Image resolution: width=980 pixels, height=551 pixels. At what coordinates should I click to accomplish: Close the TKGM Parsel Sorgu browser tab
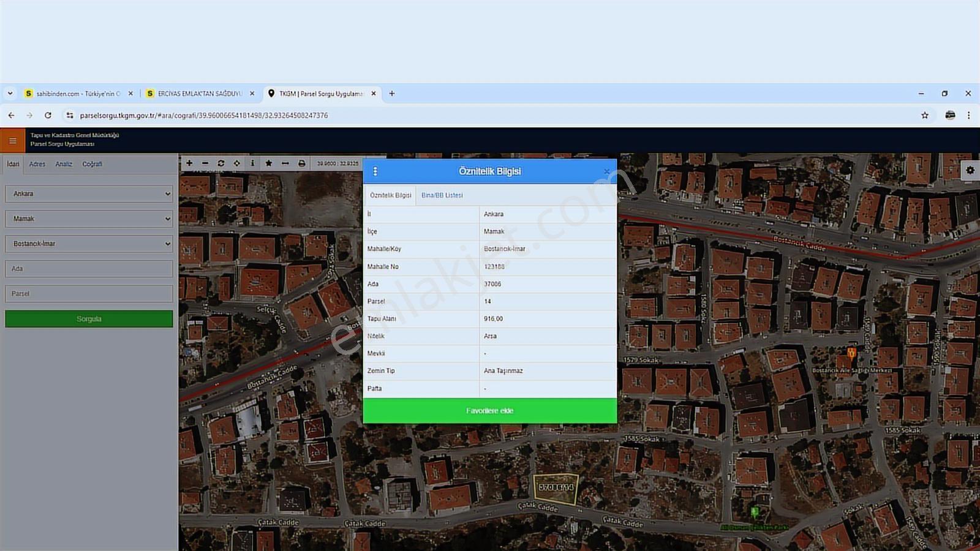(374, 94)
